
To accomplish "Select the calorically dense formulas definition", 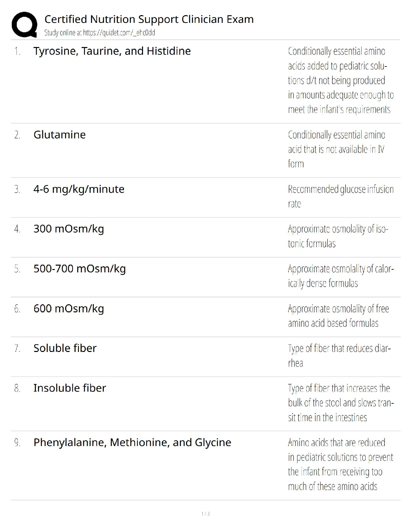I will 340,276.
